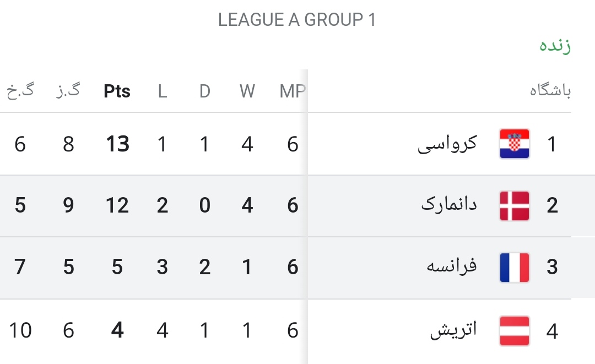Click the باشگاه club column header
This screenshot has width=595, height=364.
click(x=550, y=90)
